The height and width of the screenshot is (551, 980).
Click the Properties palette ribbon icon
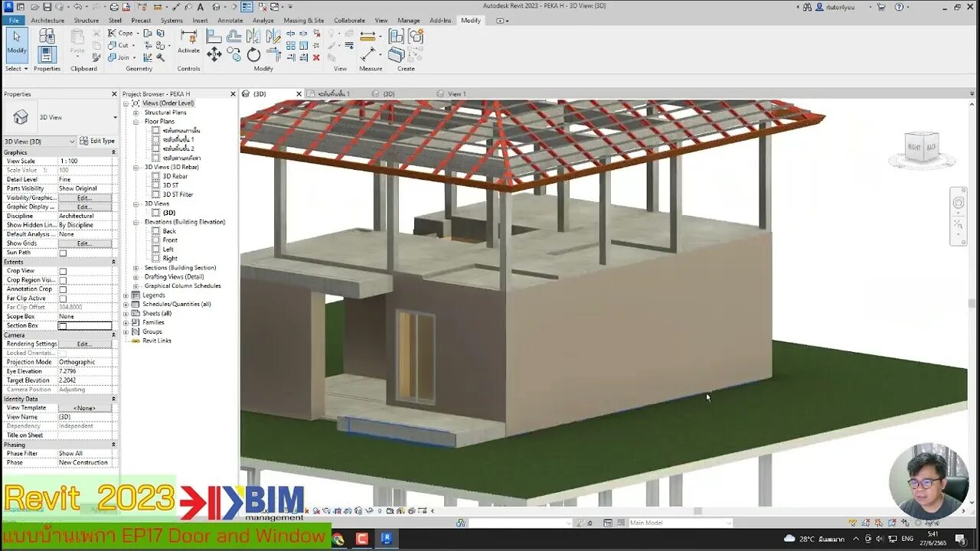[47, 54]
